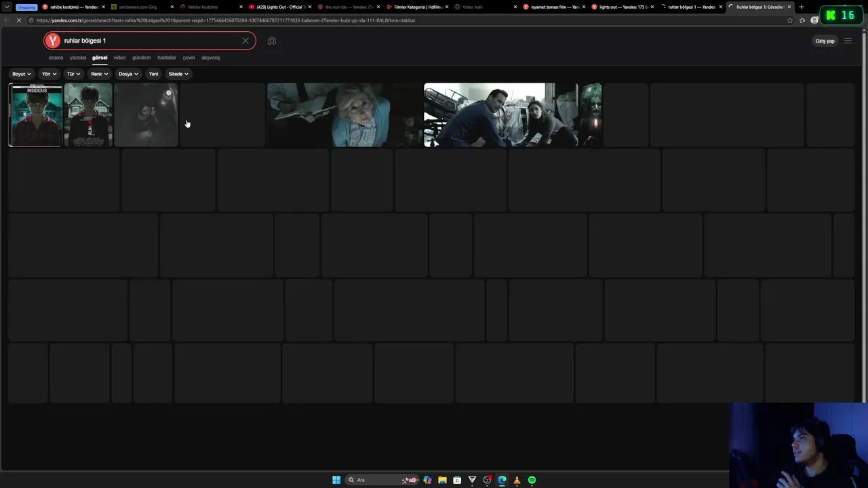Open VLC media player from taskbar
Viewport: 868px width, 488px height.
pyautogui.click(x=517, y=480)
